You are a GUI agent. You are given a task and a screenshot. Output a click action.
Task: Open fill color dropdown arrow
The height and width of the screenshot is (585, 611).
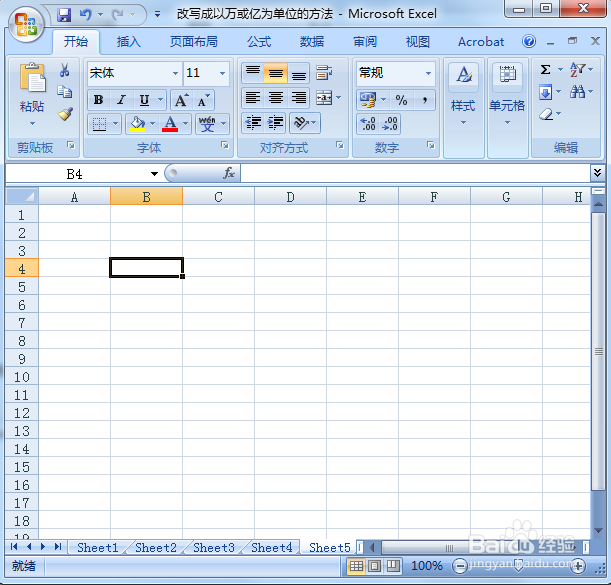point(152,124)
